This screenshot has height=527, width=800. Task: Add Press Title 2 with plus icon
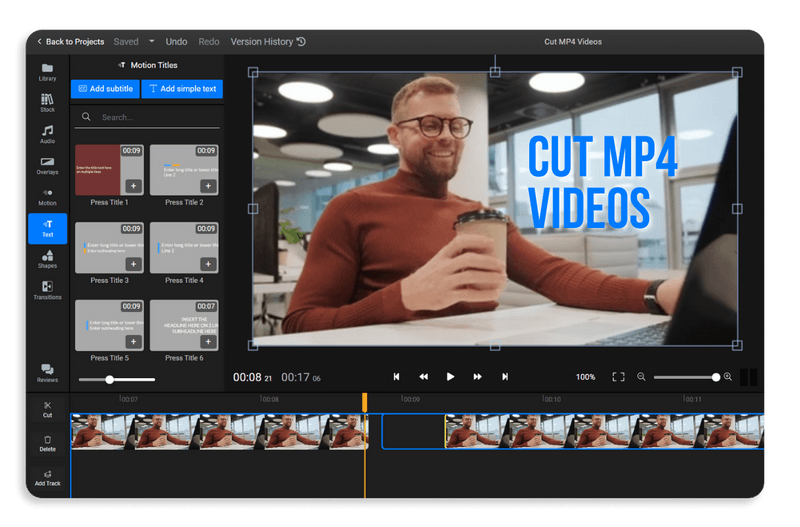tap(208, 186)
